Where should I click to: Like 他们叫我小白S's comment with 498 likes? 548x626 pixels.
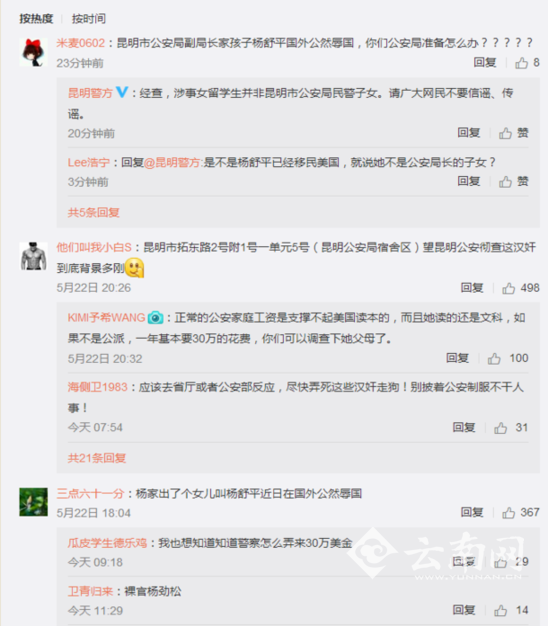pos(521,288)
